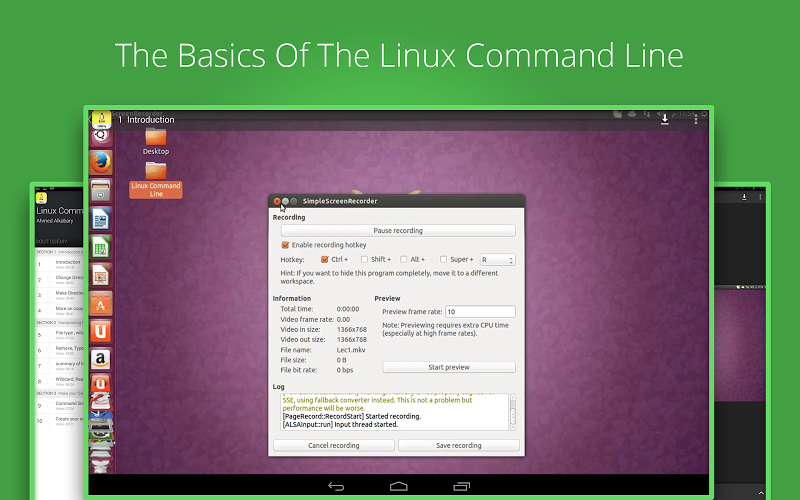Viewport: 800px width, 500px height.
Task: Open the Linux Command Line folder
Action: pyautogui.click(x=156, y=179)
